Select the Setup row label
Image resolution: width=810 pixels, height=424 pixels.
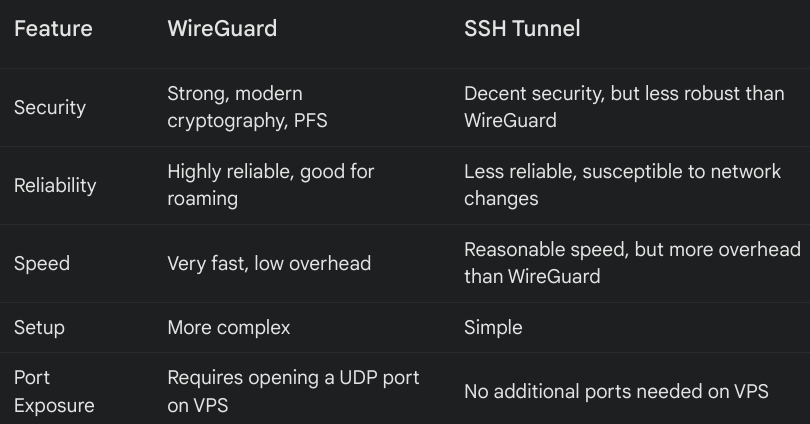(x=39, y=327)
